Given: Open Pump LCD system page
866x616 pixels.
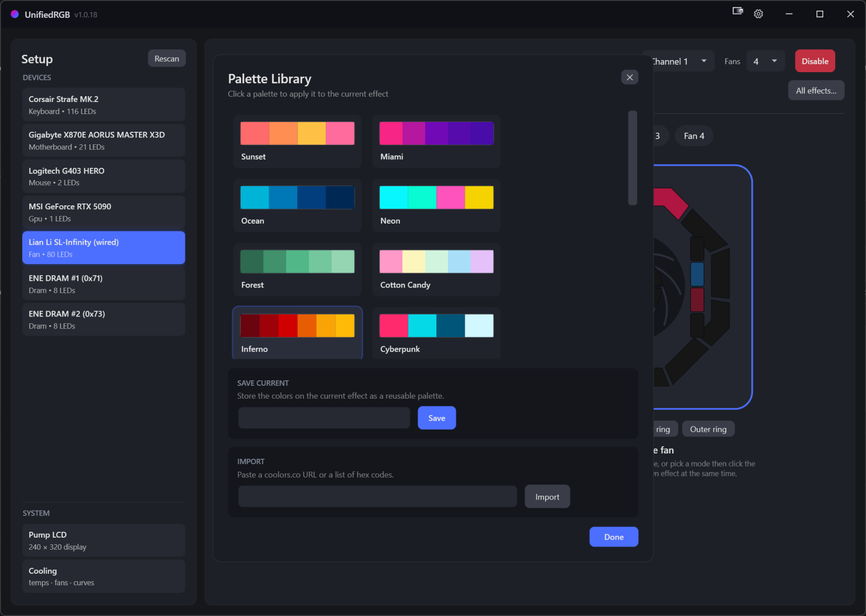Looking at the screenshot, I should (103, 541).
